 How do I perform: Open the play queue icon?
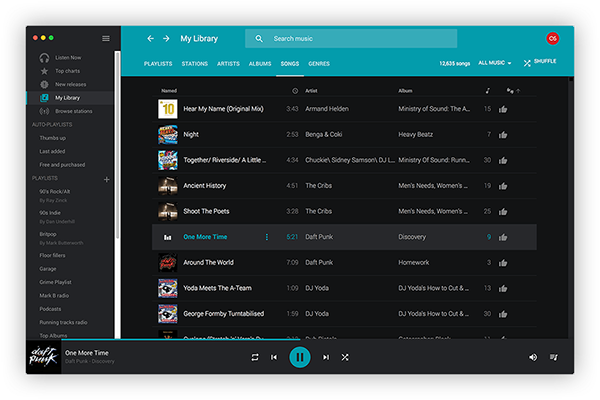pos(553,357)
